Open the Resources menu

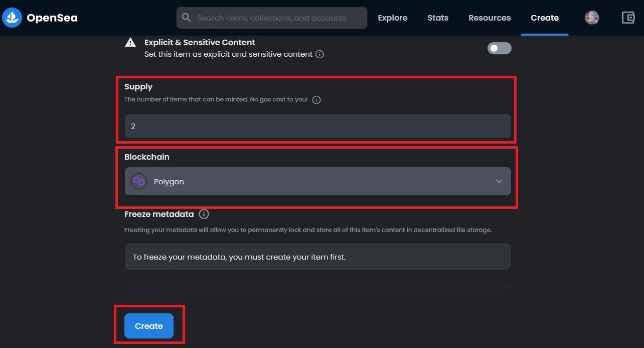[x=490, y=18]
